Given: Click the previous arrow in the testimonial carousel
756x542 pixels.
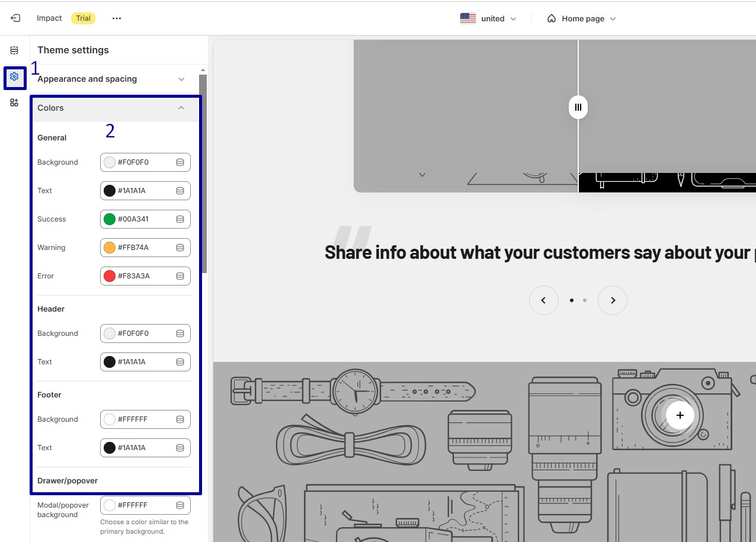Looking at the screenshot, I should [544, 300].
